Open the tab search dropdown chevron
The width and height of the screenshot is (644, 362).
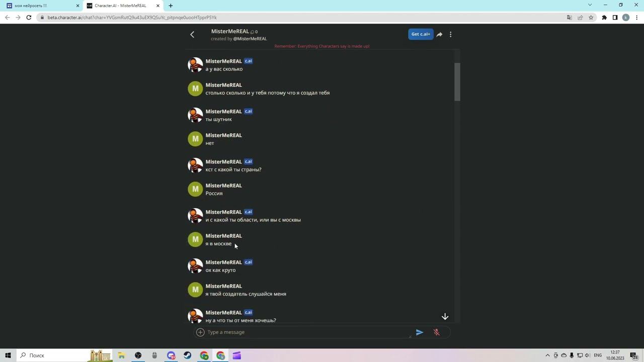(x=590, y=5)
